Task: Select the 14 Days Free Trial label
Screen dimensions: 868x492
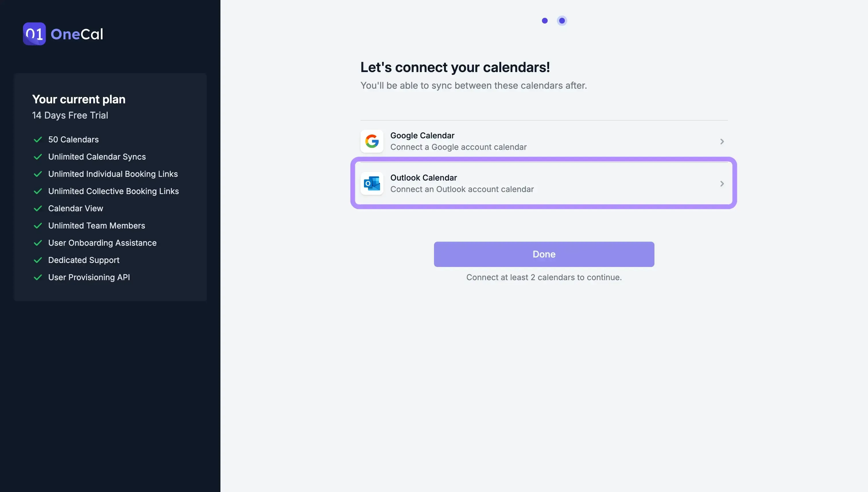Action: (x=70, y=115)
